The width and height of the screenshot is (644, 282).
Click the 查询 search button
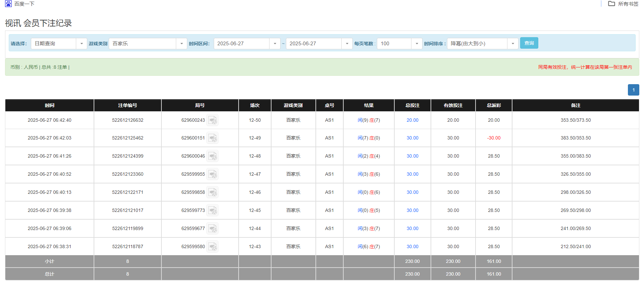click(x=529, y=43)
